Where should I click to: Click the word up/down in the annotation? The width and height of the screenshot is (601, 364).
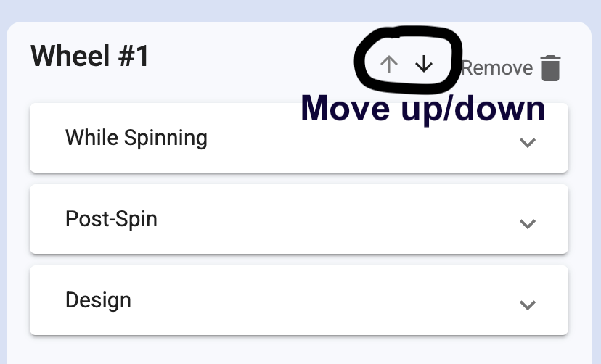(473, 110)
